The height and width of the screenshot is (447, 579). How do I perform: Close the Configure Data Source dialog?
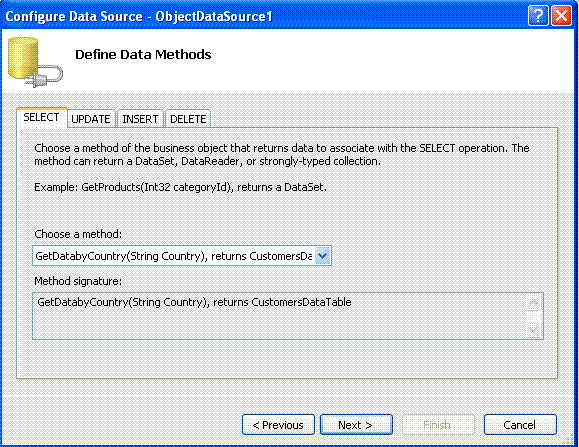pos(561,16)
